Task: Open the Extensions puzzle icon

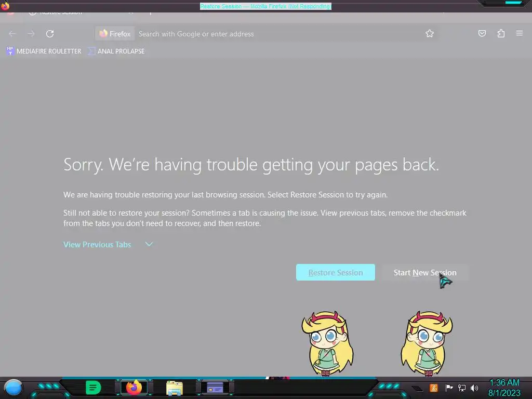Action: pos(501,33)
